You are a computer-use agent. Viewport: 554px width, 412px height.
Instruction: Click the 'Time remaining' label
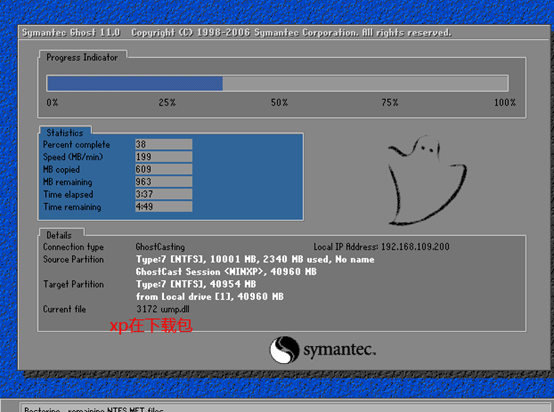click(x=72, y=207)
